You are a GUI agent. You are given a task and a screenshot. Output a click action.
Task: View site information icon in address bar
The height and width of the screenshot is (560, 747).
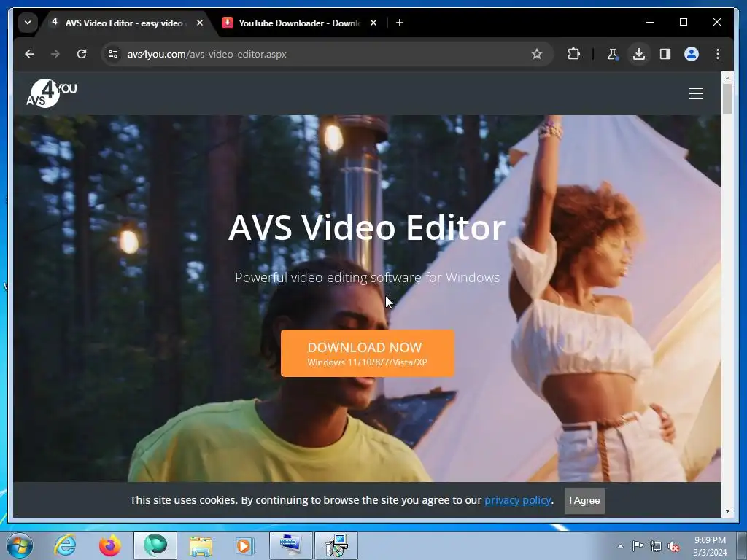pyautogui.click(x=113, y=54)
